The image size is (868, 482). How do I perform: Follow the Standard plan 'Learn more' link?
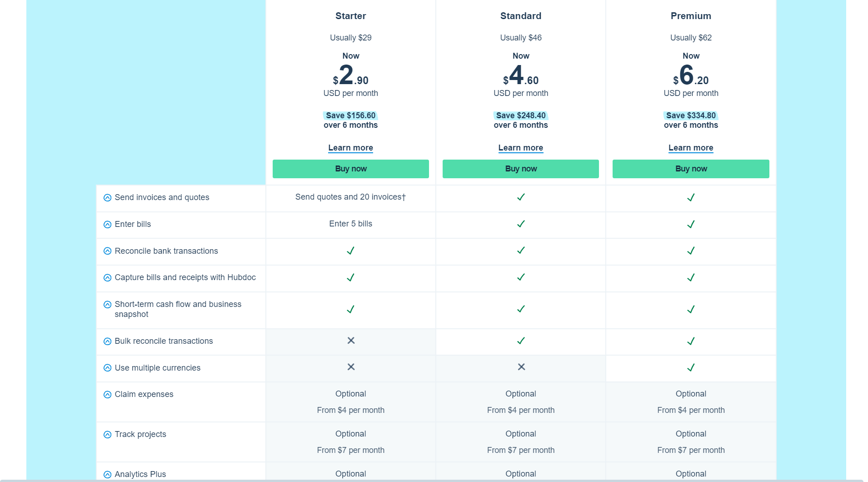click(x=520, y=148)
